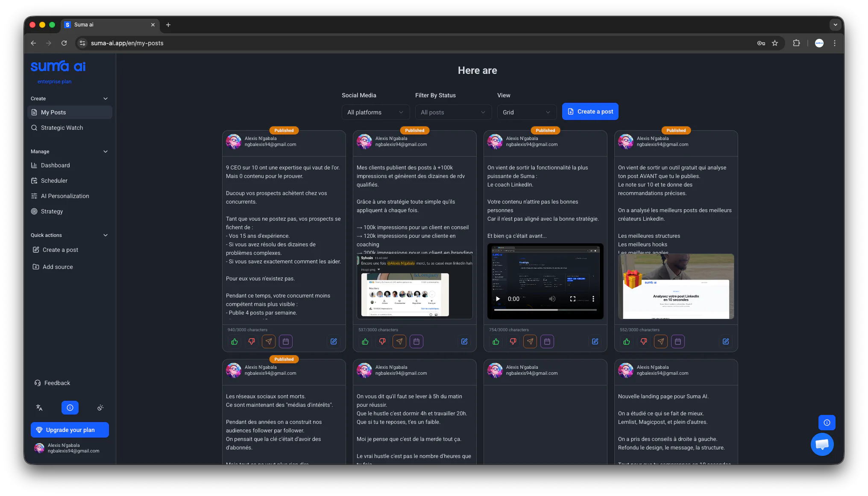Open the chat support bubble

pyautogui.click(x=822, y=444)
